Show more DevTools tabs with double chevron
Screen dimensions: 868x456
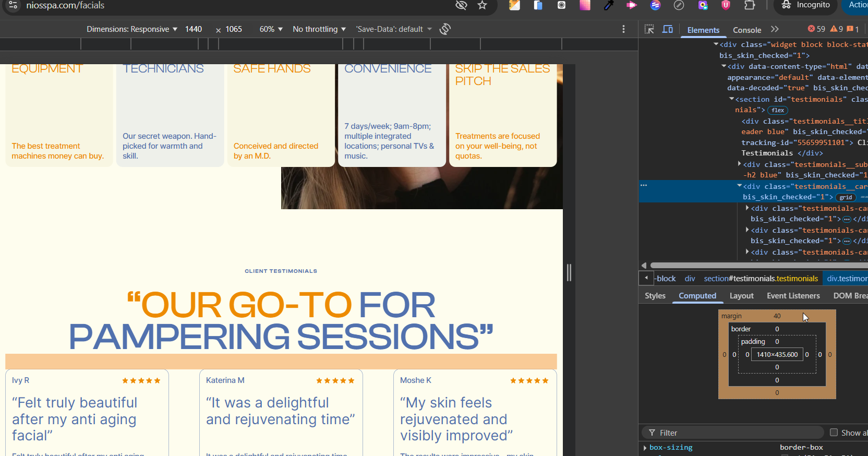[x=775, y=30]
